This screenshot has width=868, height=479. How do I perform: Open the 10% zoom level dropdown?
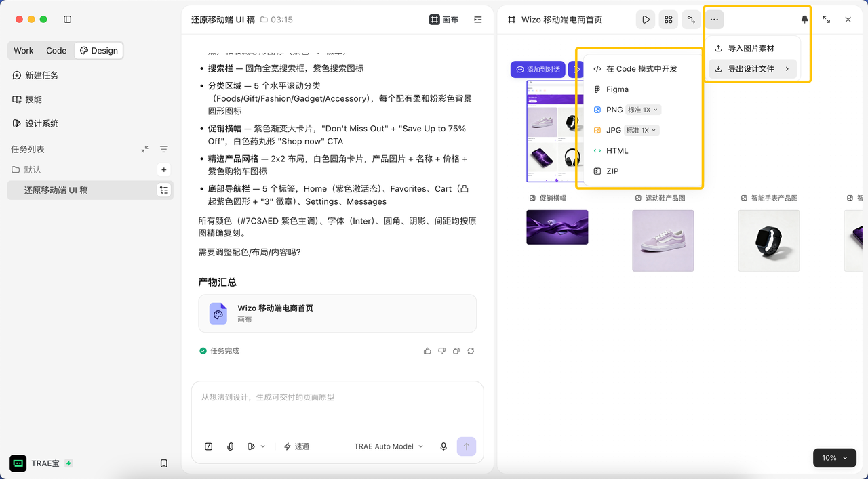835,458
